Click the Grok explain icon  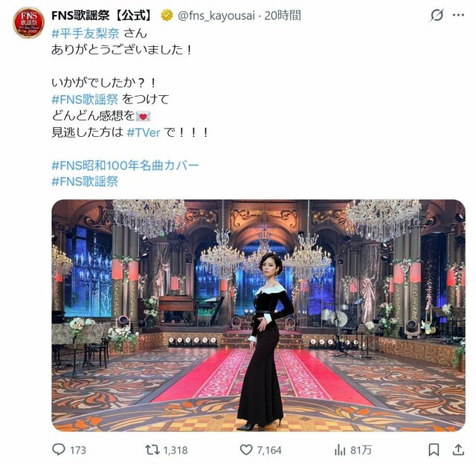(437, 15)
